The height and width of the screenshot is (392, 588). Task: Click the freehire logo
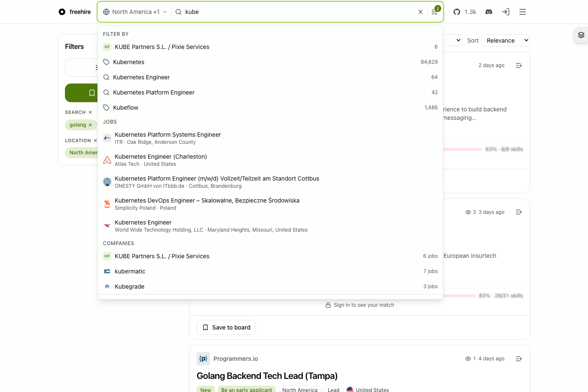[75, 12]
